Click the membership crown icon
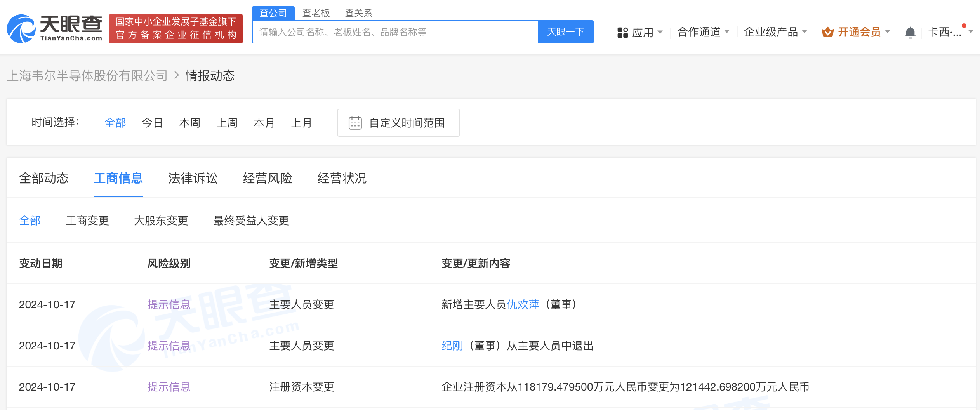 pyautogui.click(x=827, y=32)
